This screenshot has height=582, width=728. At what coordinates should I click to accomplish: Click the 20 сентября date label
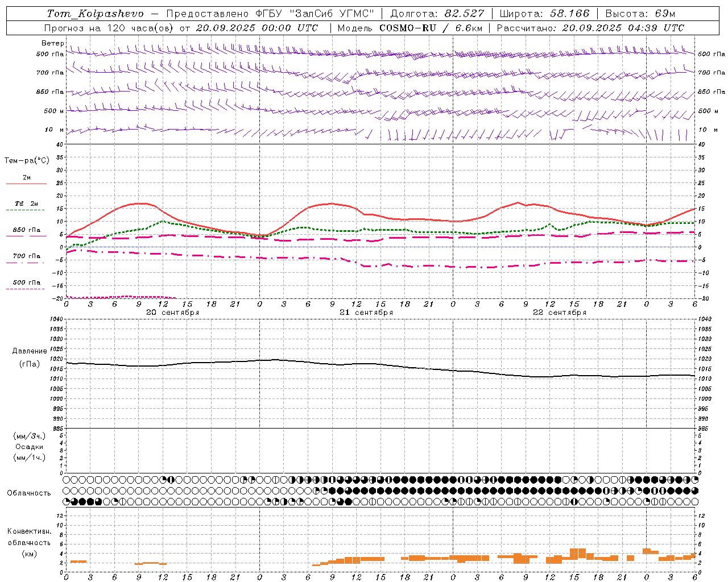(172, 313)
